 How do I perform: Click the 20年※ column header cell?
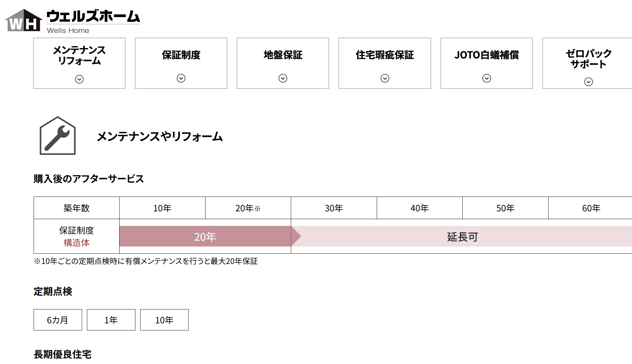248,208
